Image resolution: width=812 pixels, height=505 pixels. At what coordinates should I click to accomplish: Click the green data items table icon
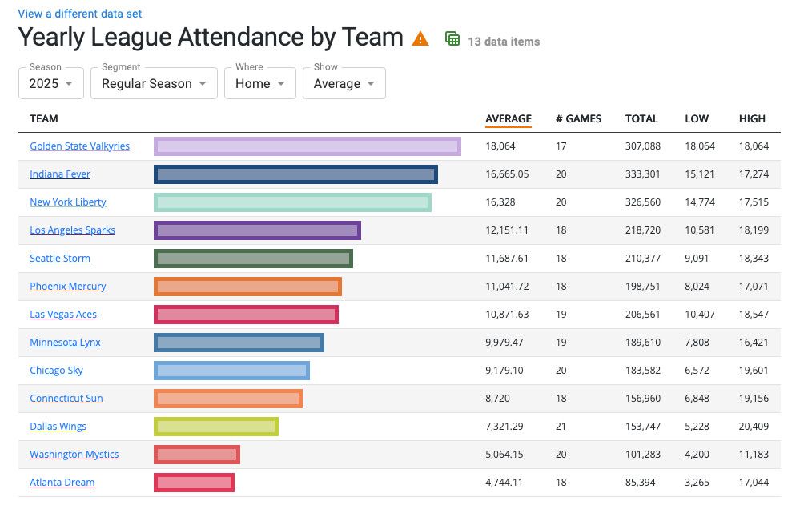452,39
